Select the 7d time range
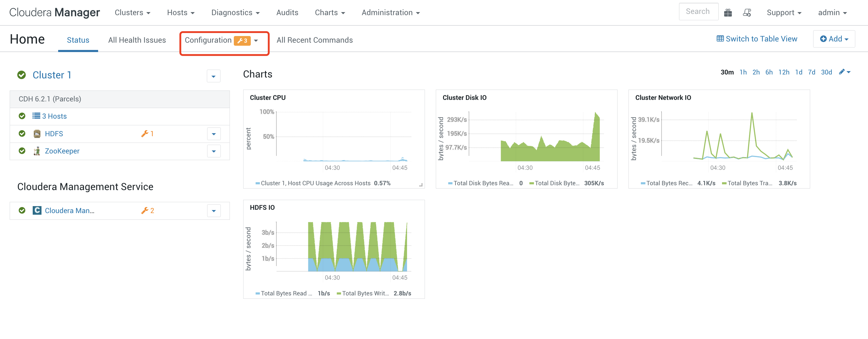The width and height of the screenshot is (868, 339). [811, 72]
